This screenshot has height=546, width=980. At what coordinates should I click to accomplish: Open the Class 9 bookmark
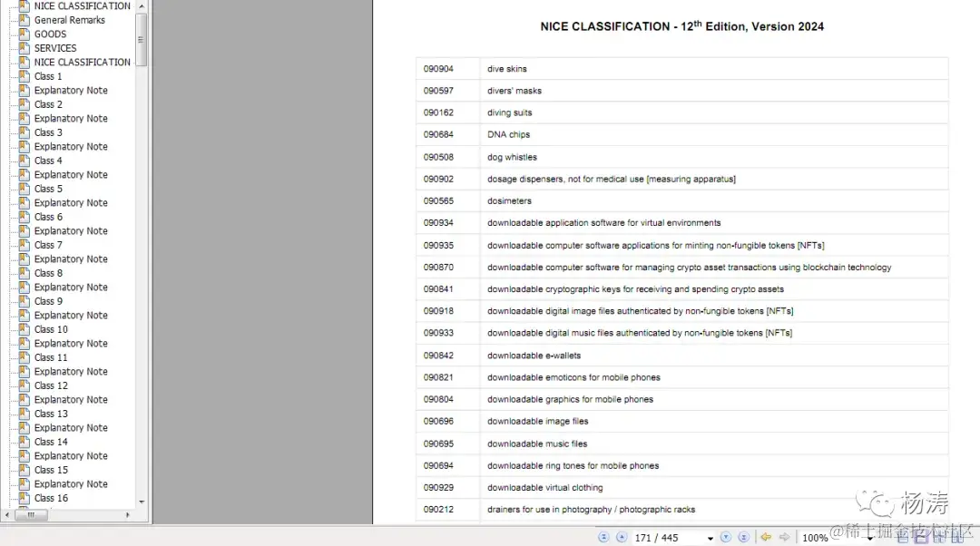pyautogui.click(x=48, y=301)
